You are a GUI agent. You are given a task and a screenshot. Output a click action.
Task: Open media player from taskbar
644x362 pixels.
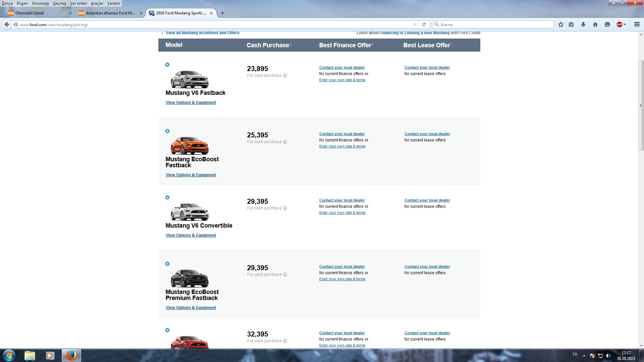tap(50, 355)
